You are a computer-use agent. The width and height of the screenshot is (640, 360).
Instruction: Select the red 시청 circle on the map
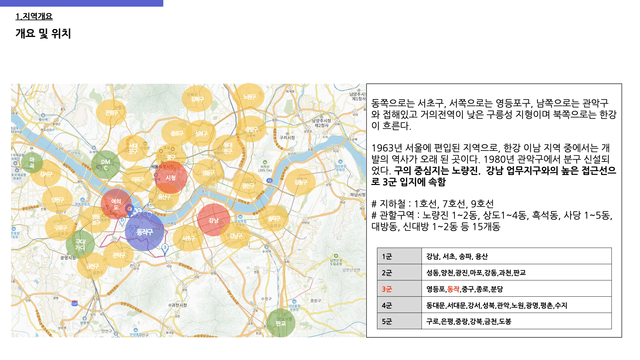(x=171, y=178)
